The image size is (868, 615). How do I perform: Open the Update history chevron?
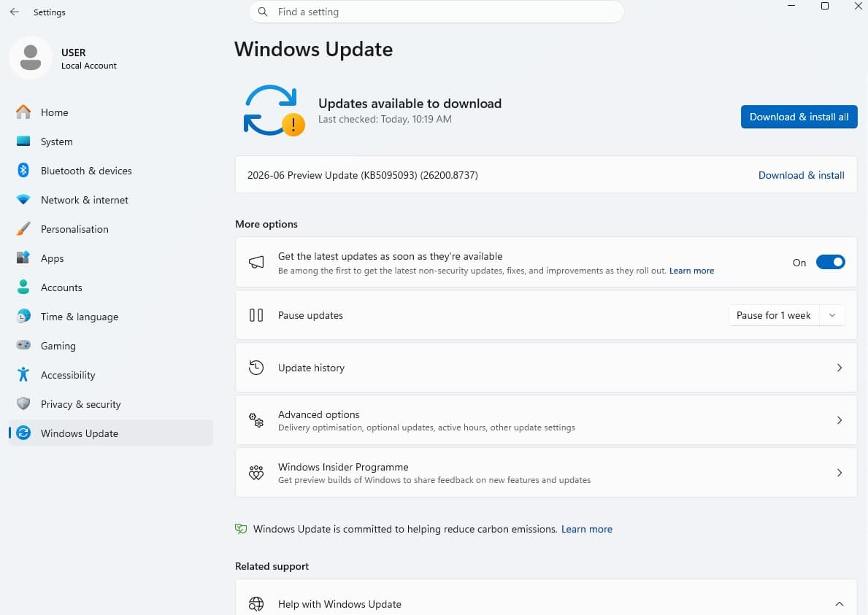[x=840, y=367]
